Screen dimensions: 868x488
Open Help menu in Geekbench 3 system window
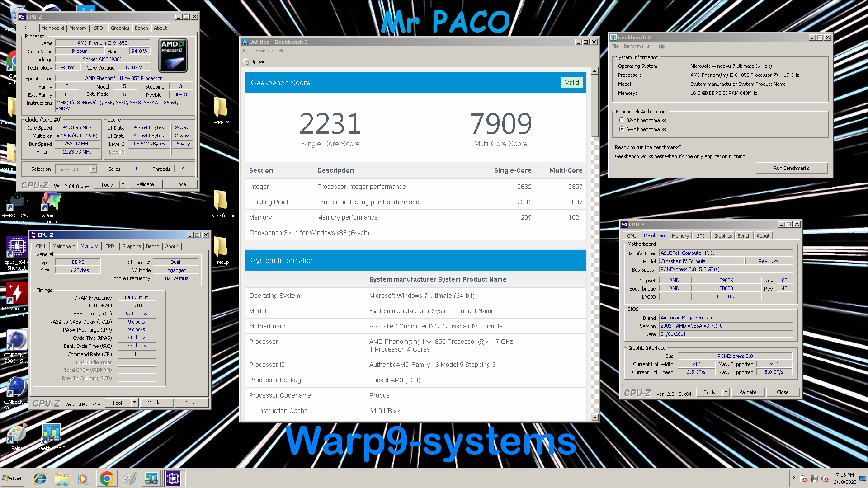(660, 46)
